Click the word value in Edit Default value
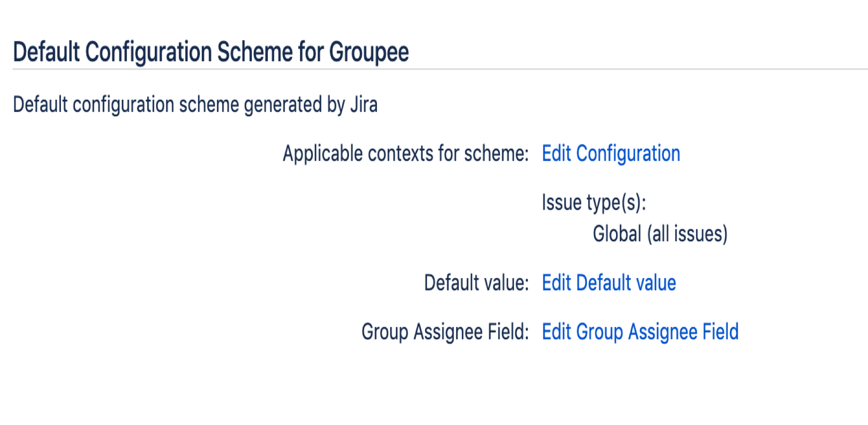This screenshot has height=425, width=868. (656, 283)
